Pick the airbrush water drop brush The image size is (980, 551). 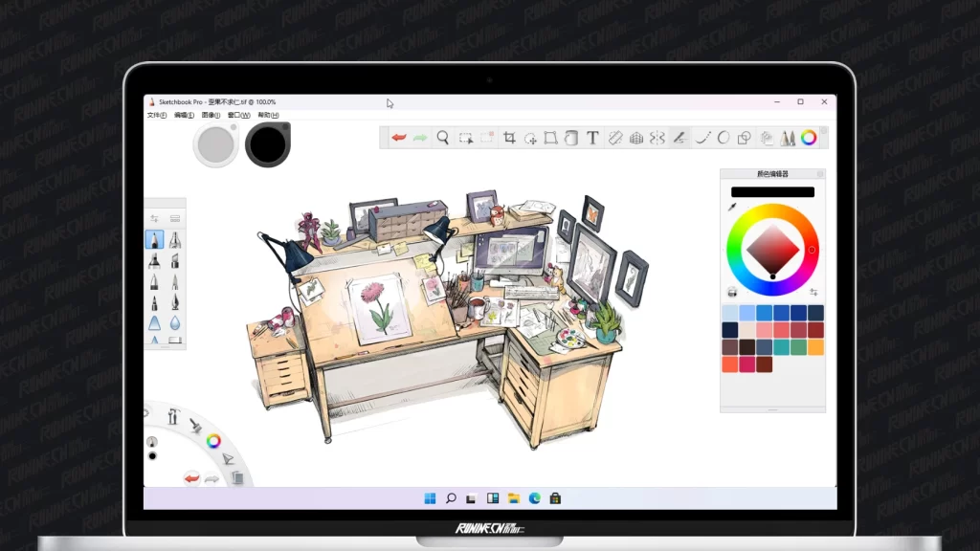[x=175, y=323]
